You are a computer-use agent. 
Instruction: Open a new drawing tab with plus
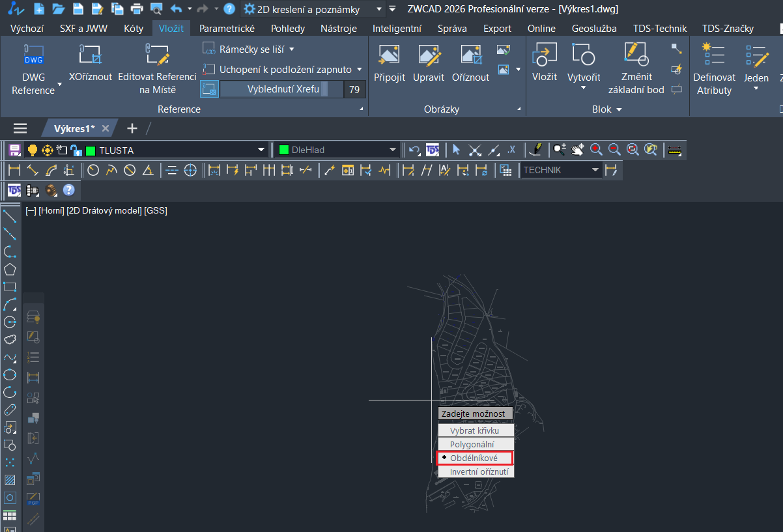[132, 128]
